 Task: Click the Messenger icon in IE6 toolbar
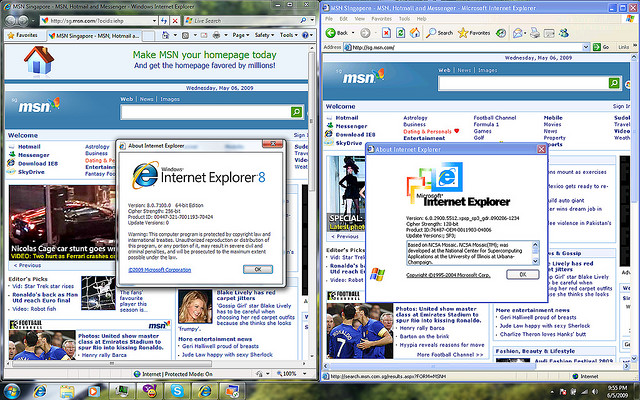(564, 33)
